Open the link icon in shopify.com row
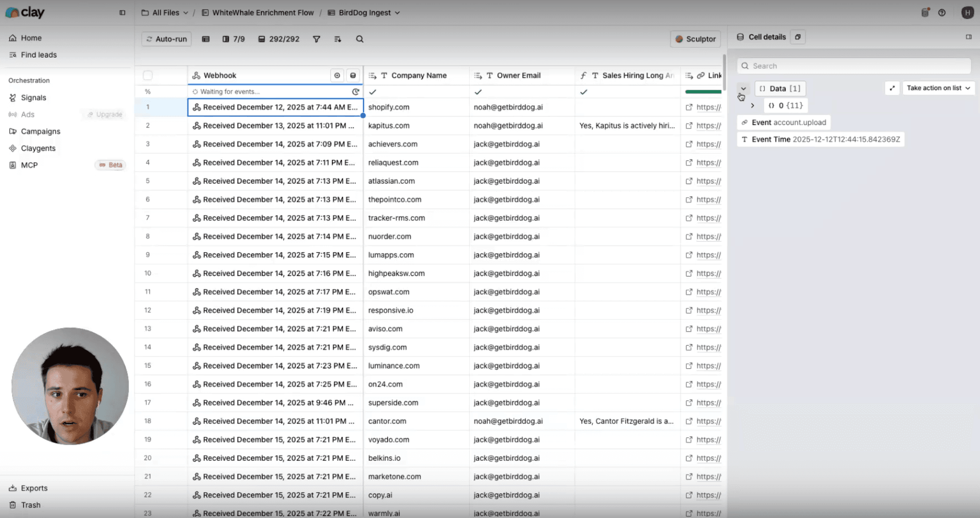Image resolution: width=980 pixels, height=518 pixels. [x=689, y=108]
